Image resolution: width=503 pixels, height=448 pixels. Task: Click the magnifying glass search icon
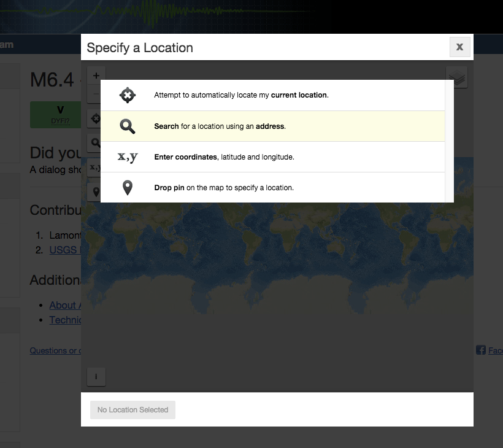(x=128, y=126)
